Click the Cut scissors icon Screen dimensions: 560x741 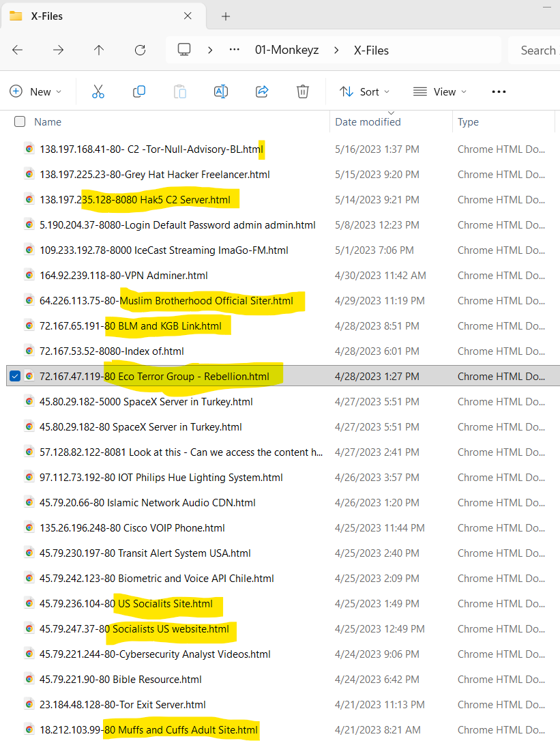98,91
